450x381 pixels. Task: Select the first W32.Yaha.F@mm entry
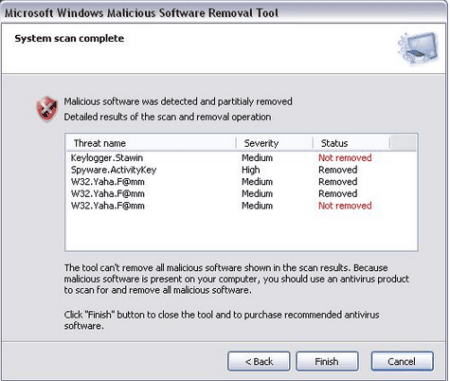[x=241, y=182]
